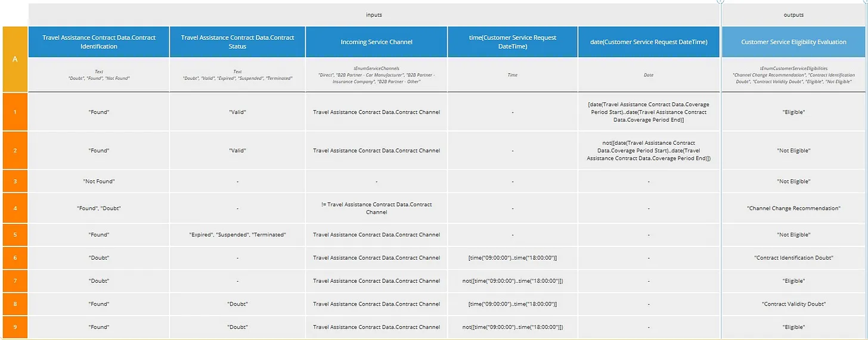Select the row 4 number header
Screen dimensions: 868x340
(15, 208)
